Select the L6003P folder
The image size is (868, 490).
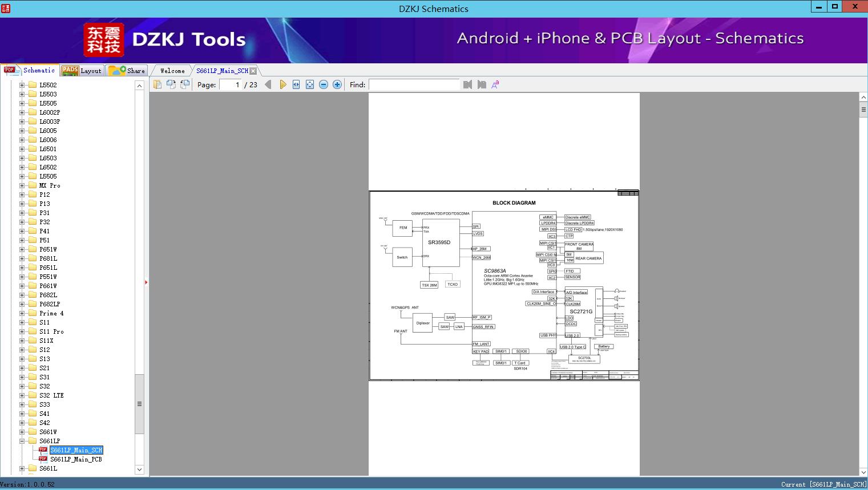(50, 122)
